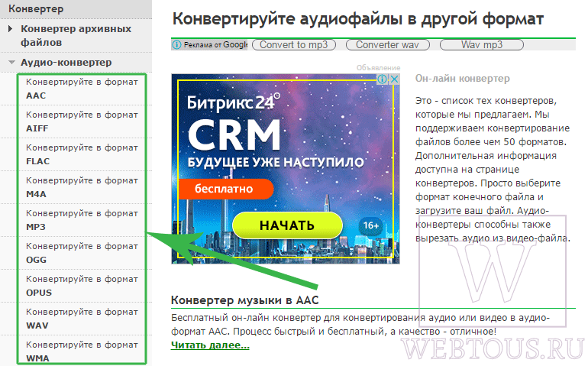588x366 pixels.
Task: Open the OGG format converter
Action: click(x=82, y=253)
